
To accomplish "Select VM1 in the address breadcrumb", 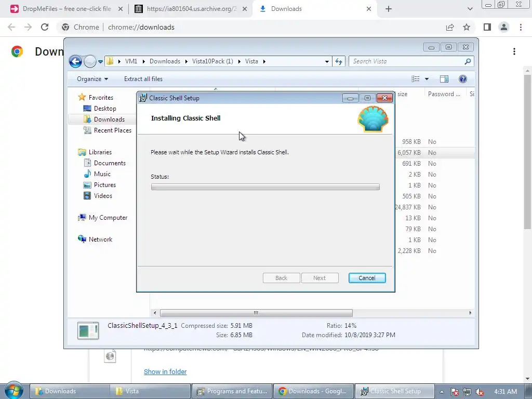I will 131,61.
